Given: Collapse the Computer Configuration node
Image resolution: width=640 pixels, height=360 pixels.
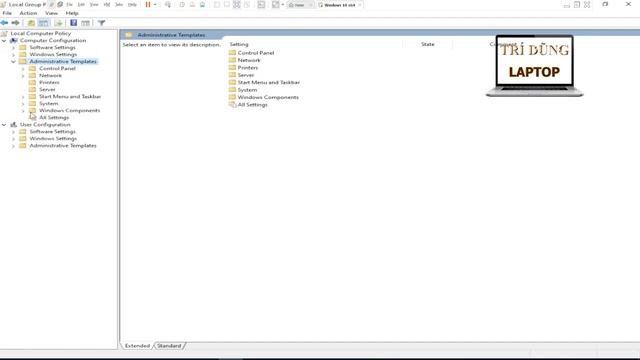Looking at the screenshot, I should (x=4, y=40).
